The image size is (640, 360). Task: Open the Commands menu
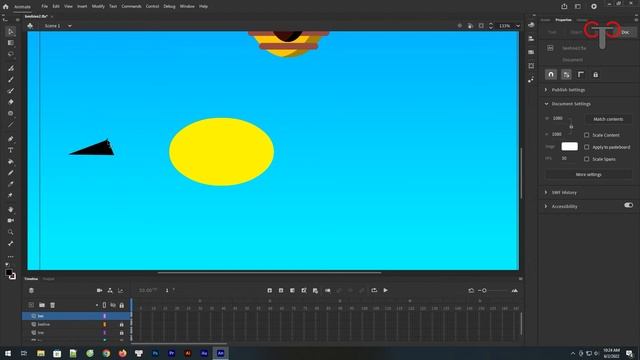(x=131, y=7)
